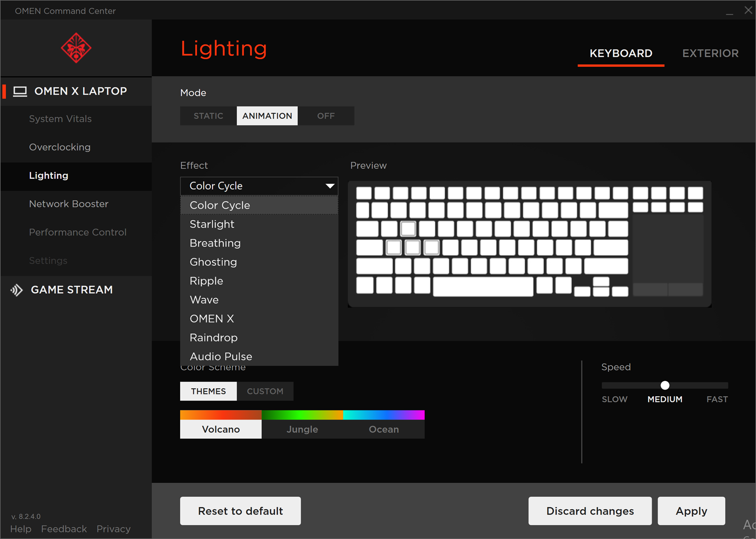This screenshot has height=539, width=756.
Task: Choose Audio Pulse effect
Action: click(x=259, y=356)
